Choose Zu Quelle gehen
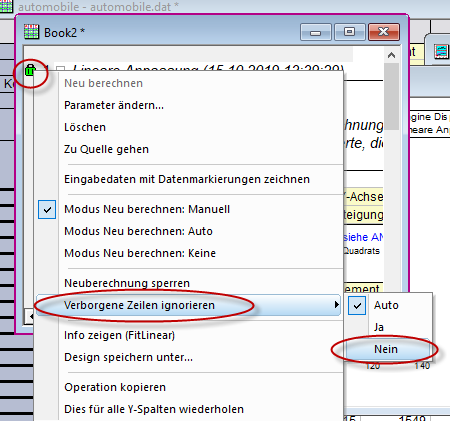The image size is (450, 421). click(x=106, y=149)
